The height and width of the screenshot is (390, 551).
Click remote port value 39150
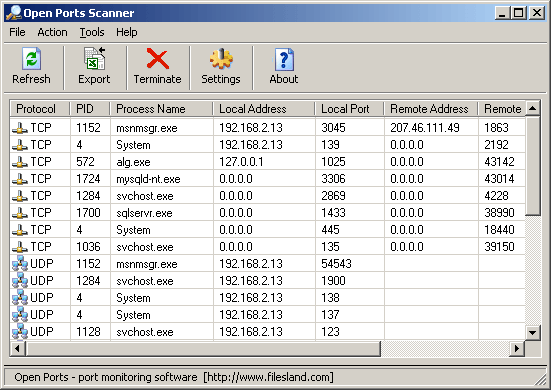pos(499,247)
